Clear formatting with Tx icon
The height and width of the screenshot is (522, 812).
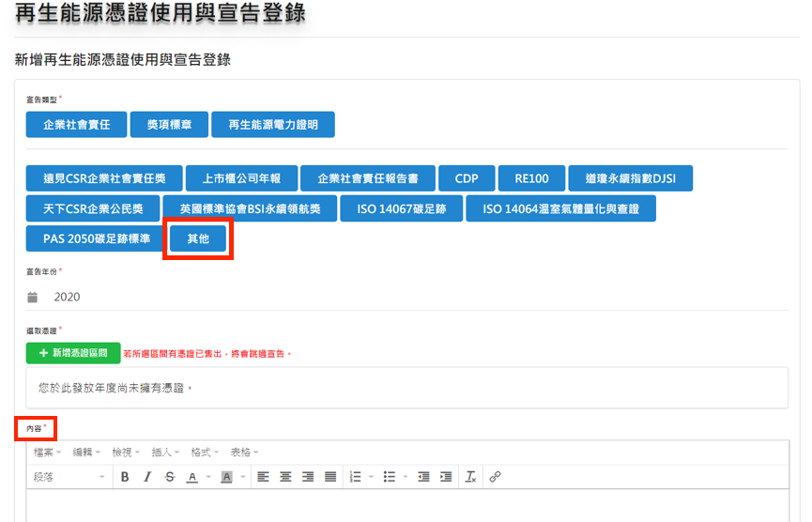pos(470,477)
